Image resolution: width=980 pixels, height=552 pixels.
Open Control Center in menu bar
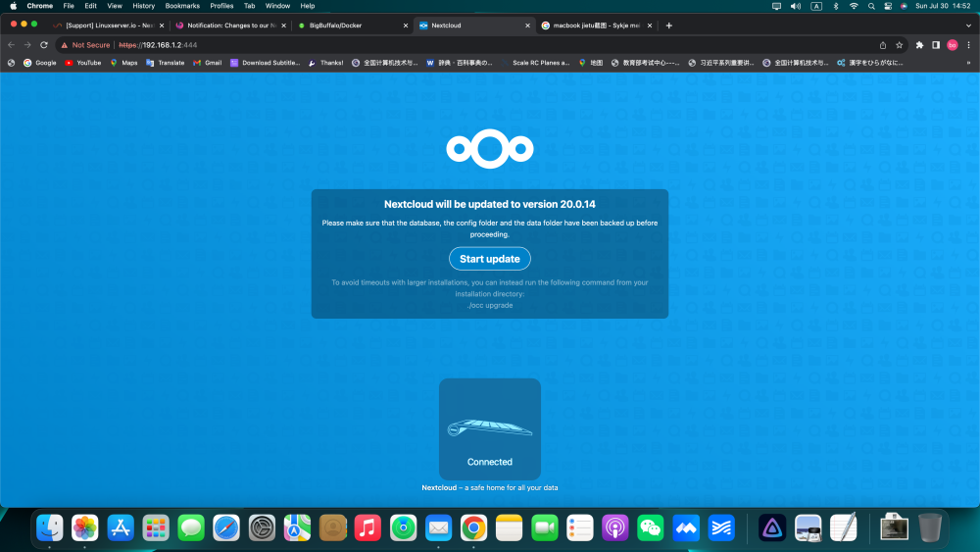[x=888, y=6]
